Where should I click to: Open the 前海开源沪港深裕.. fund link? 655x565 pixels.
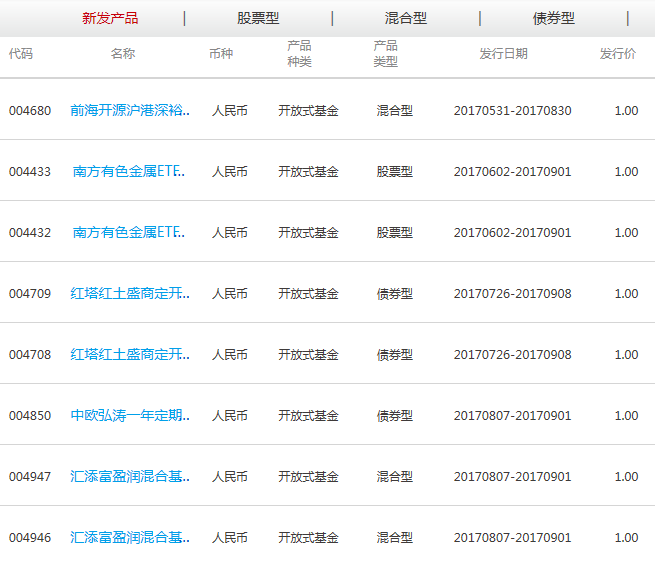pos(130,110)
